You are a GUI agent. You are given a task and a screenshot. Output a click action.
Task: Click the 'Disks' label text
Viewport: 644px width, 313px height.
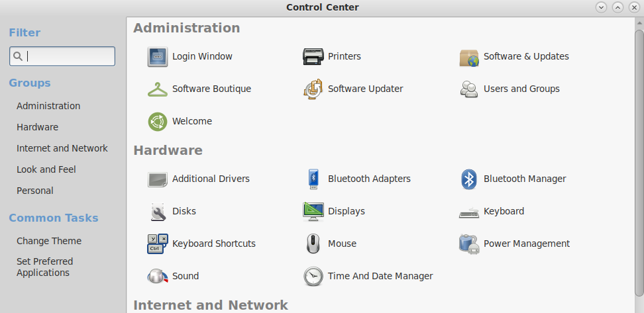click(184, 211)
